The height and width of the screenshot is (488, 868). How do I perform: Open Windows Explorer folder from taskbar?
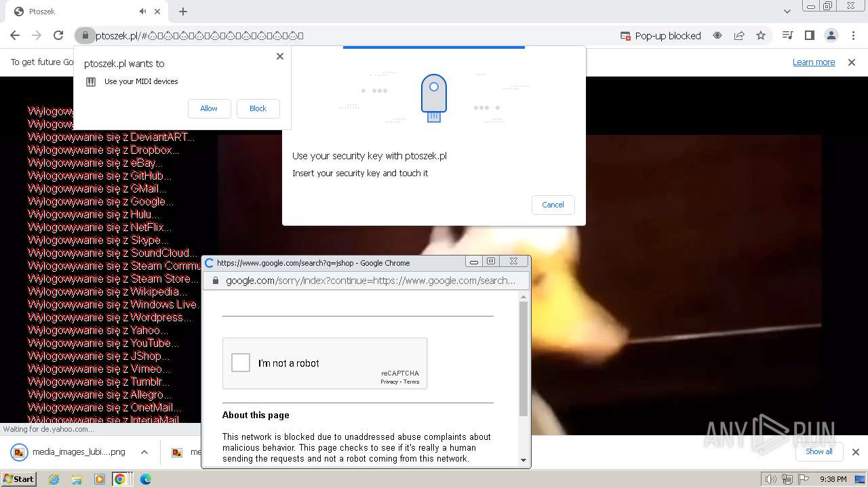point(77,479)
